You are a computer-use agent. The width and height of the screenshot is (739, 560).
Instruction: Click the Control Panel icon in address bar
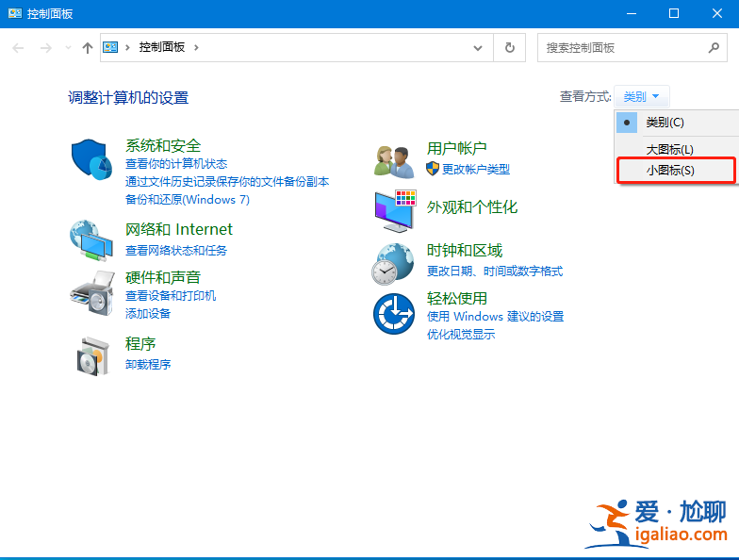click(x=110, y=47)
